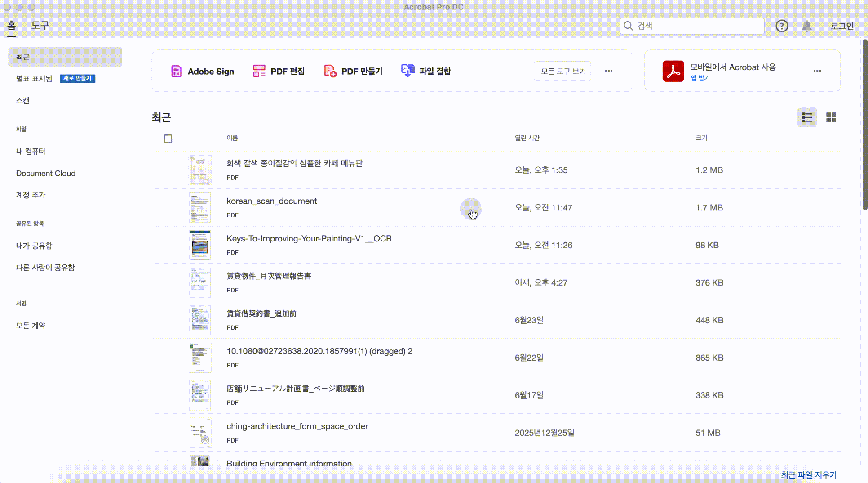Click the 오늘, 오후 1:35 opened time
This screenshot has width=868, height=483.
click(x=541, y=170)
